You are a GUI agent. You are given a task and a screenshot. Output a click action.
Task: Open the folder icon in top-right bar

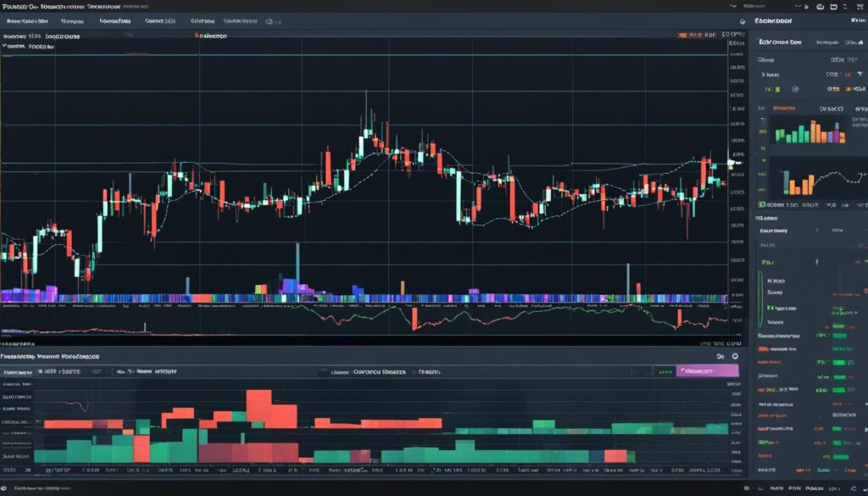point(832,7)
